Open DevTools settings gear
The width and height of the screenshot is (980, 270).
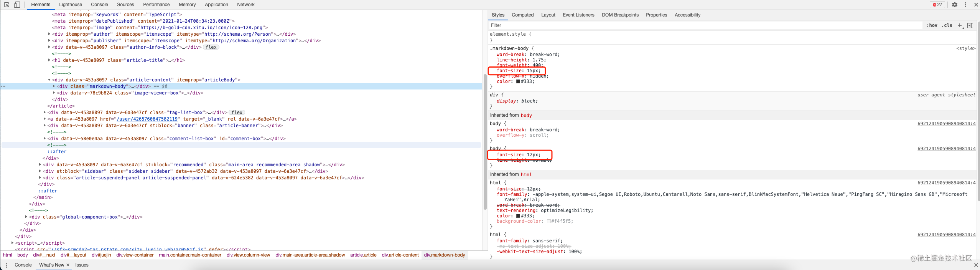pos(955,5)
